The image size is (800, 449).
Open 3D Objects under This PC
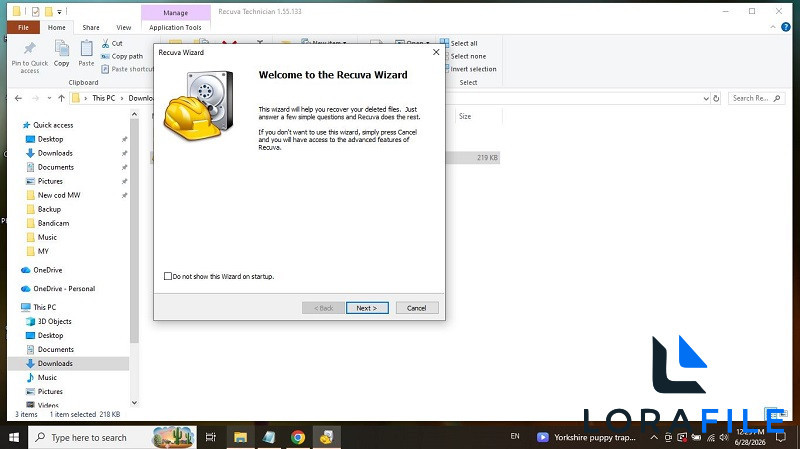point(54,321)
